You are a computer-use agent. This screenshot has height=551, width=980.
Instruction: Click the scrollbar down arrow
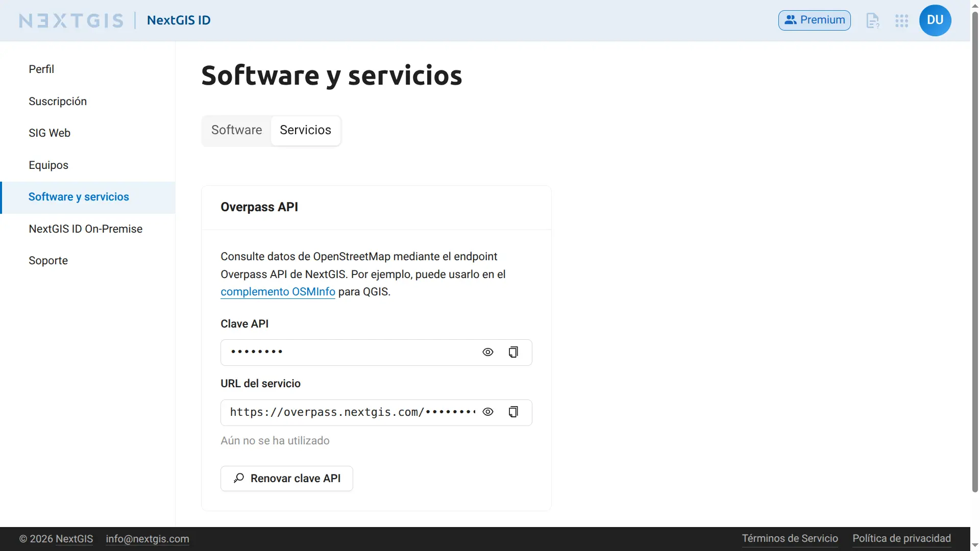pos(975,545)
